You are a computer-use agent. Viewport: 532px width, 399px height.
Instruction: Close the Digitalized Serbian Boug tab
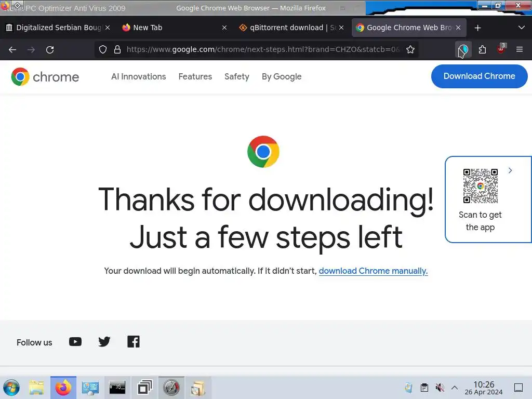click(x=108, y=28)
